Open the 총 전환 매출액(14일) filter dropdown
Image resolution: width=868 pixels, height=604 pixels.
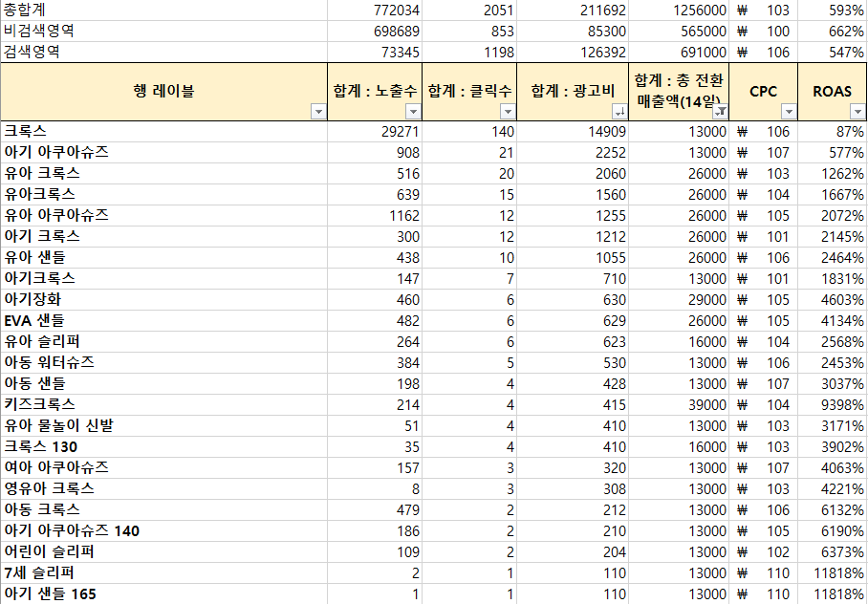(x=720, y=112)
